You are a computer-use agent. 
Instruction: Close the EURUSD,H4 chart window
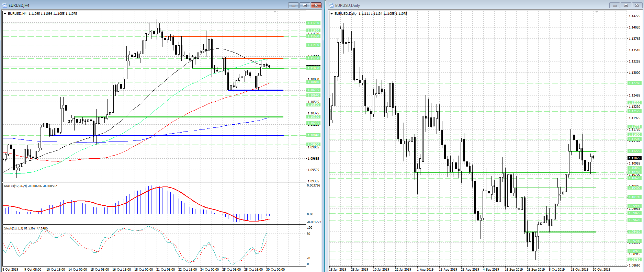(x=316, y=5)
